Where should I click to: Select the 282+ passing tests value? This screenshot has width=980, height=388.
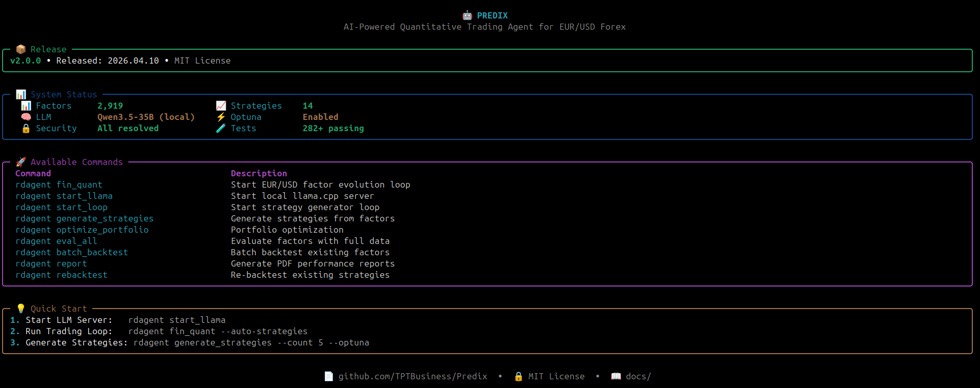[x=334, y=128]
